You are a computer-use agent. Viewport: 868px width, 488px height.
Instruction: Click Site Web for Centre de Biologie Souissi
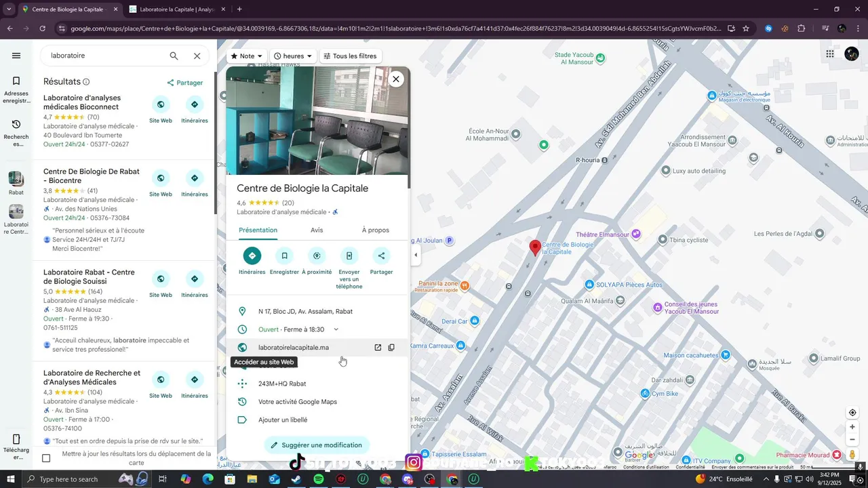[x=161, y=285]
